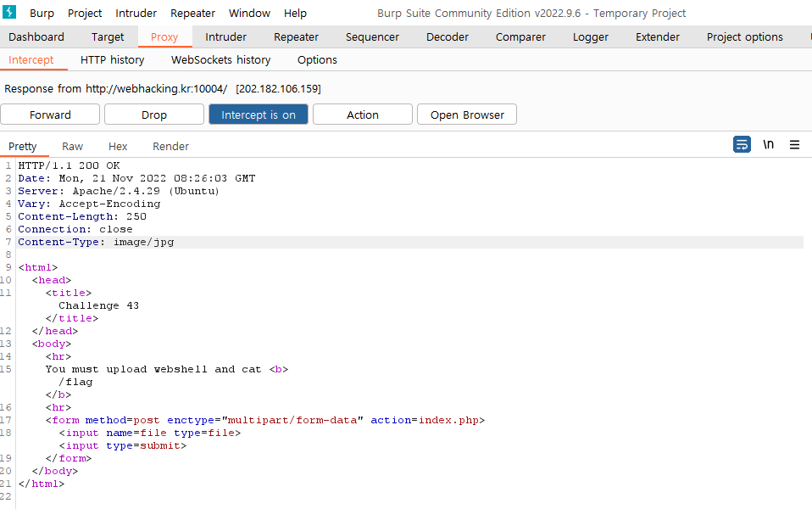This screenshot has height=509, width=812.
Task: Toggle the show non-printable characters \n icon
Action: pyautogui.click(x=769, y=144)
